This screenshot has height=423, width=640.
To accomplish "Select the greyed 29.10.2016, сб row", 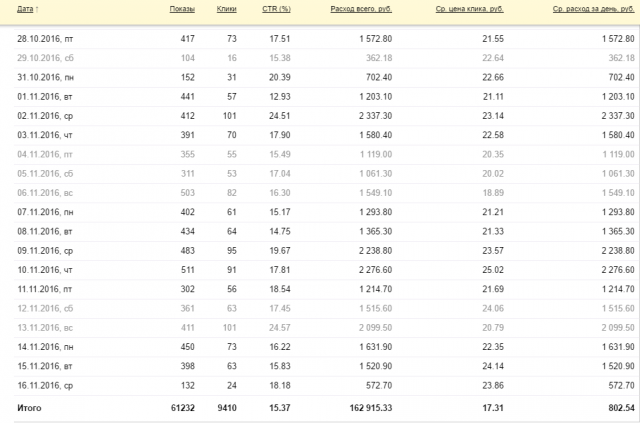I will click(x=325, y=58).
